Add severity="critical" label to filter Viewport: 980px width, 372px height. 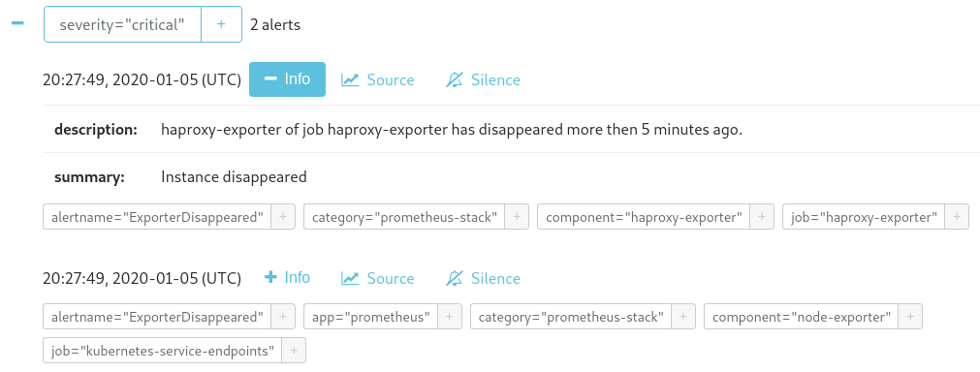(x=221, y=24)
